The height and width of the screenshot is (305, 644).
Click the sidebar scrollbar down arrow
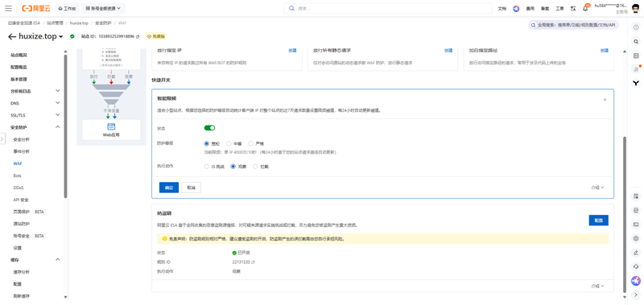pyautogui.click(x=65, y=297)
